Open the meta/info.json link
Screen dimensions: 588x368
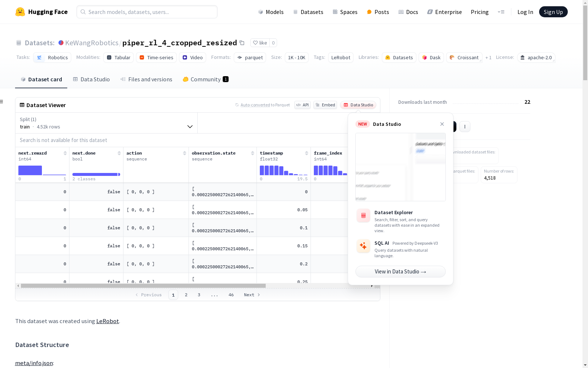(34, 363)
